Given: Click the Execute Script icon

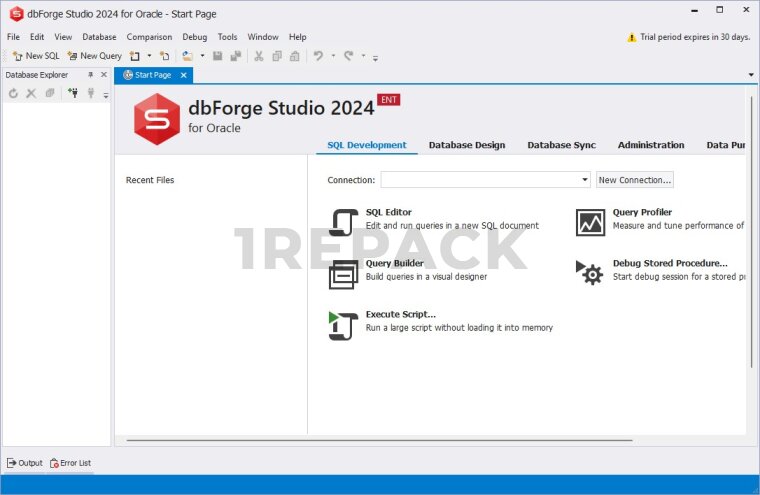Looking at the screenshot, I should (343, 324).
